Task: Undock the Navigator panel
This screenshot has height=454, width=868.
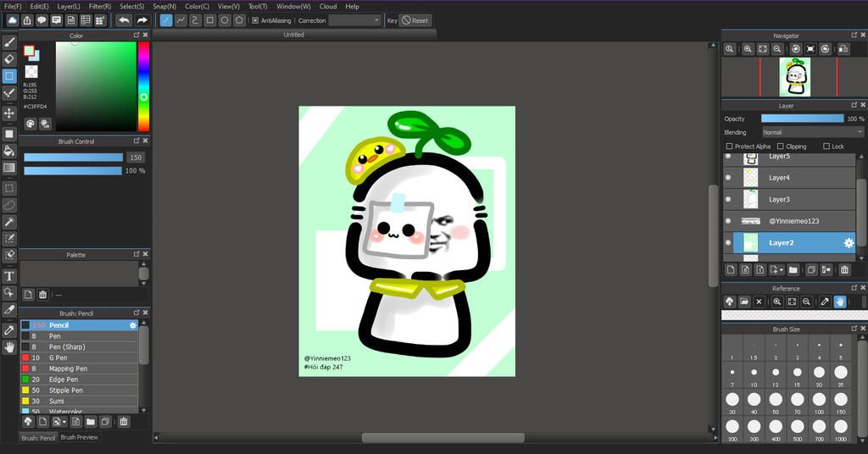Action: [x=854, y=35]
